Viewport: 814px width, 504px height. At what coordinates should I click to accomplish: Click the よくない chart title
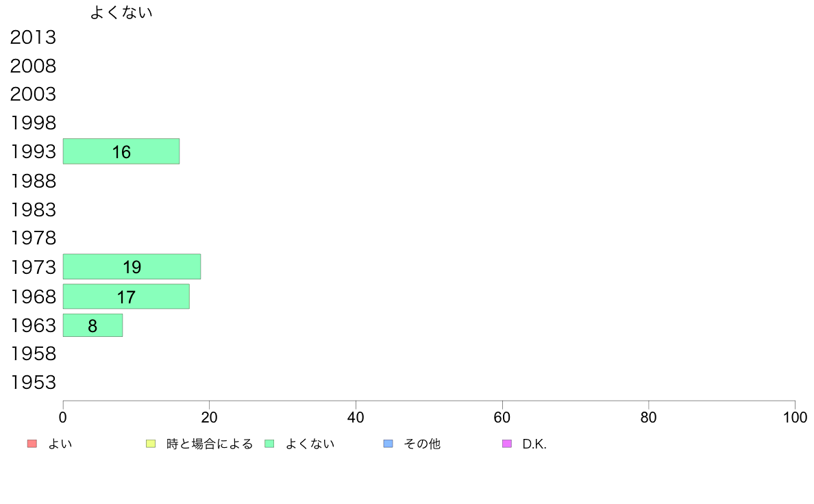[x=121, y=12]
